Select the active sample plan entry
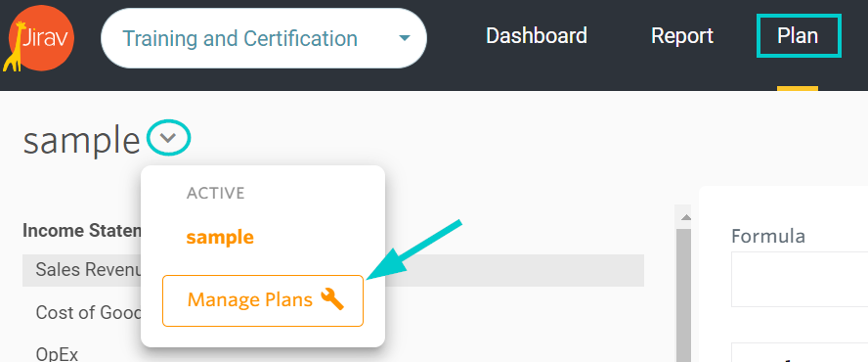 coord(220,238)
